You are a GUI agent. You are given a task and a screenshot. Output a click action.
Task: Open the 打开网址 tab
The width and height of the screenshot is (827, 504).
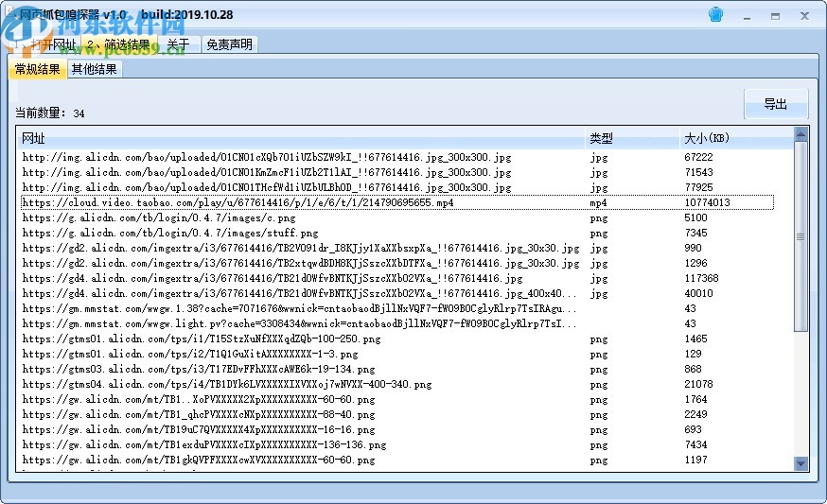point(52,44)
